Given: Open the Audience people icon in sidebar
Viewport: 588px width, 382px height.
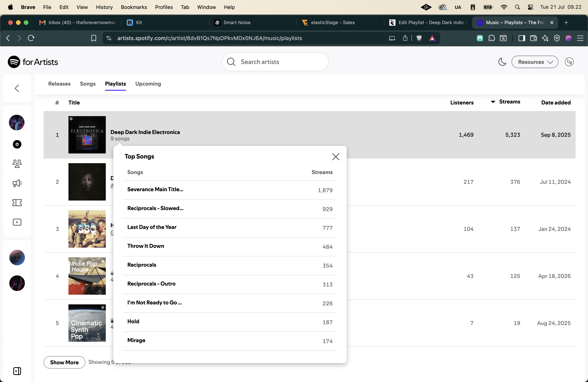Looking at the screenshot, I should [x=17, y=164].
